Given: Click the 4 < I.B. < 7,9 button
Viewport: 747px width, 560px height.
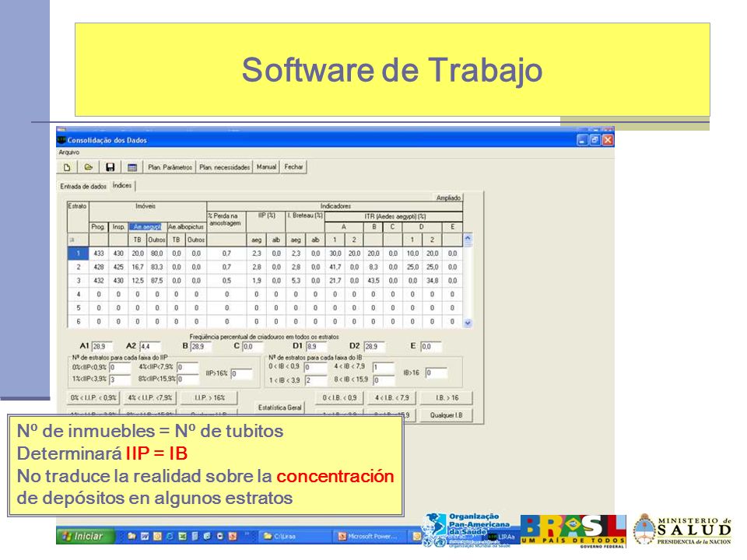Looking at the screenshot, I should point(392,397).
